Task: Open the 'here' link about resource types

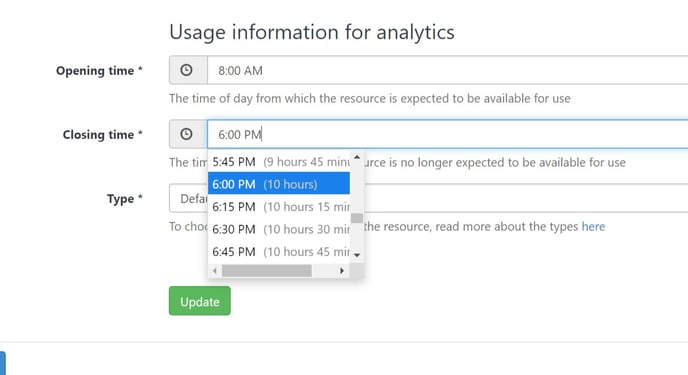Action: click(593, 226)
